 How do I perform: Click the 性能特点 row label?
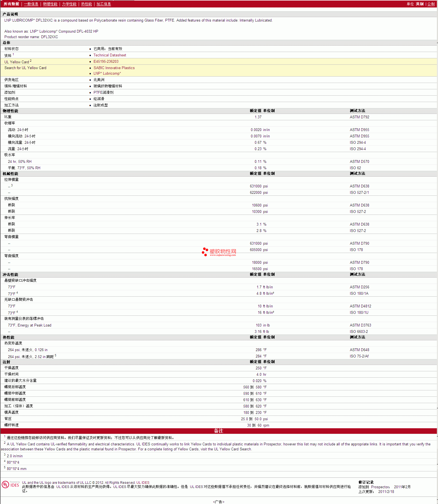point(11,99)
